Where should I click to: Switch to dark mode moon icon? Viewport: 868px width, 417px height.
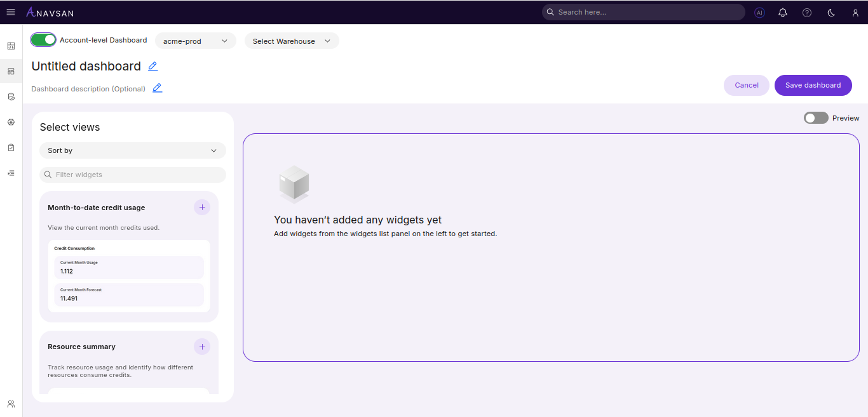coord(831,12)
